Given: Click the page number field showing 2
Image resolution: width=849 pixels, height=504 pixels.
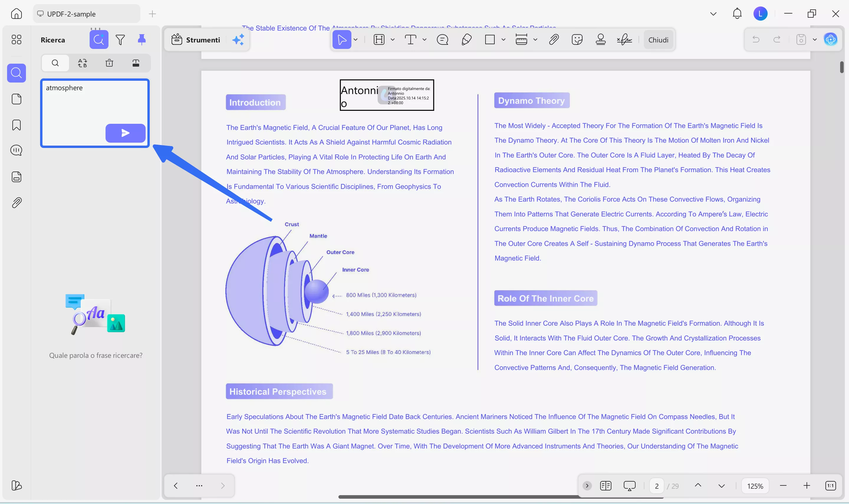Looking at the screenshot, I should pyautogui.click(x=657, y=486).
